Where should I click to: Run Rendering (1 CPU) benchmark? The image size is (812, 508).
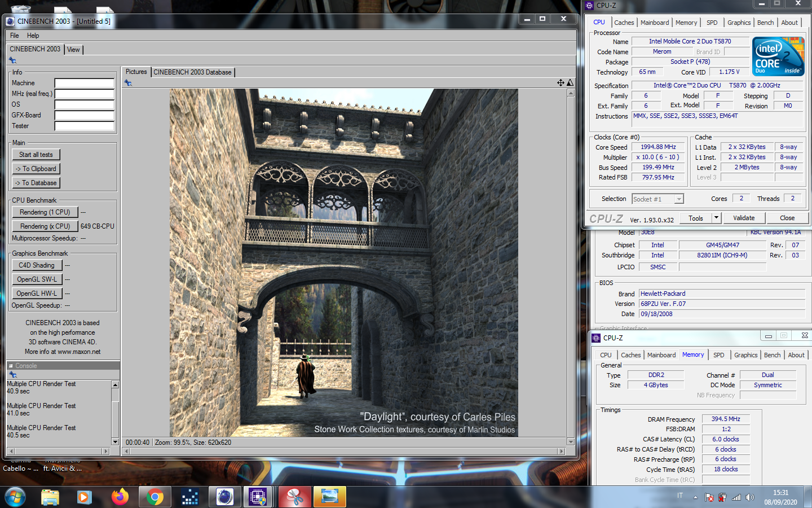click(x=45, y=212)
